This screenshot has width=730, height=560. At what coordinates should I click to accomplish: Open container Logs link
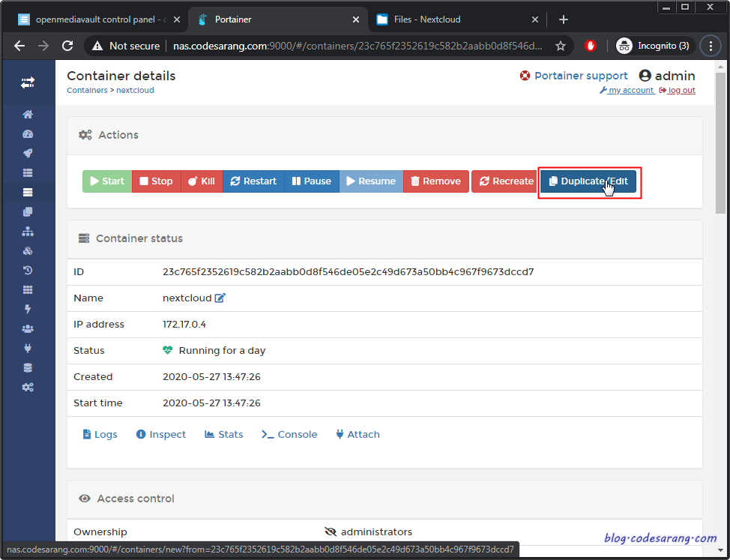pyautogui.click(x=100, y=434)
